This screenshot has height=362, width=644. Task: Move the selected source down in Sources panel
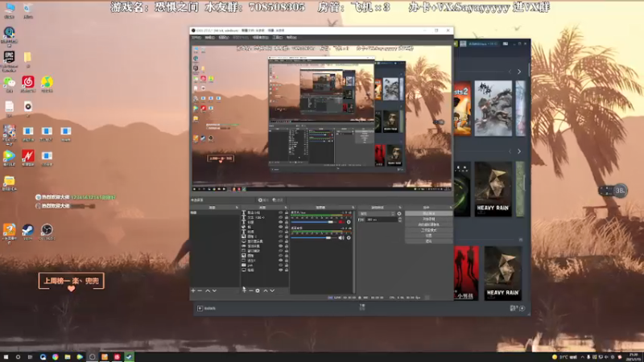click(x=272, y=290)
